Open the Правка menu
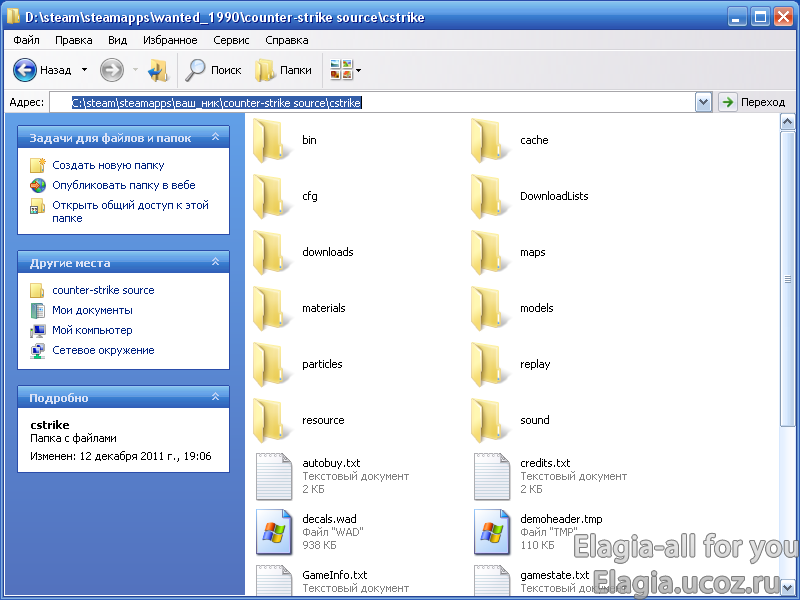800x600 pixels. (x=73, y=40)
